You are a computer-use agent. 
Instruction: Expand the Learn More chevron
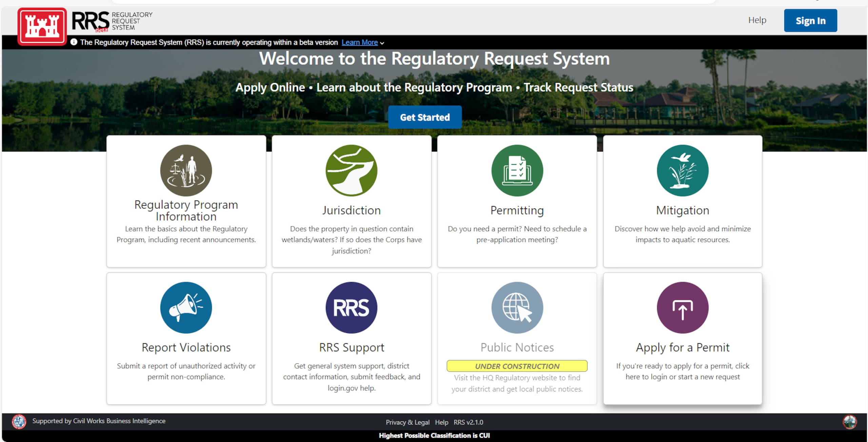pyautogui.click(x=382, y=43)
